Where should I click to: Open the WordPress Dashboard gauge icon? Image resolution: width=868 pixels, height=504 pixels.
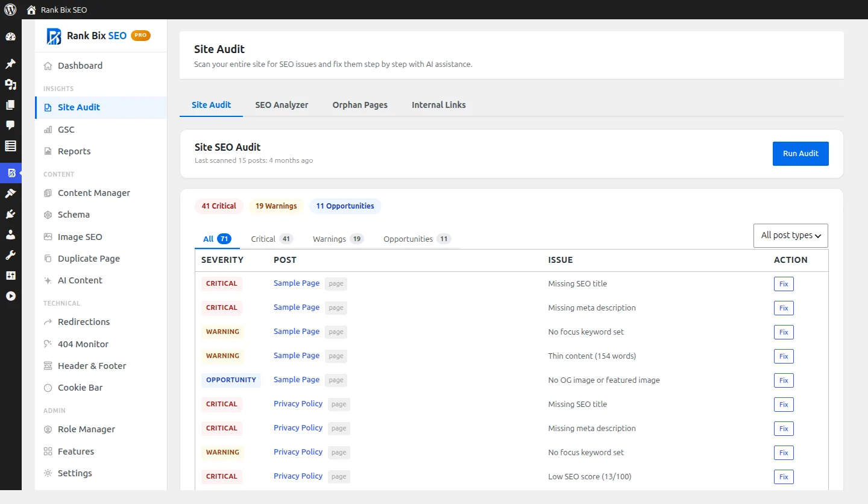[x=10, y=37]
